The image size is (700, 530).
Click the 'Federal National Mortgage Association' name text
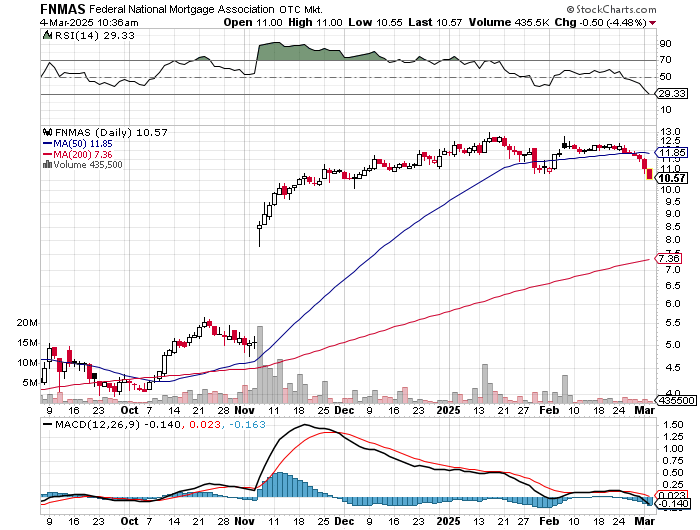tap(182, 9)
